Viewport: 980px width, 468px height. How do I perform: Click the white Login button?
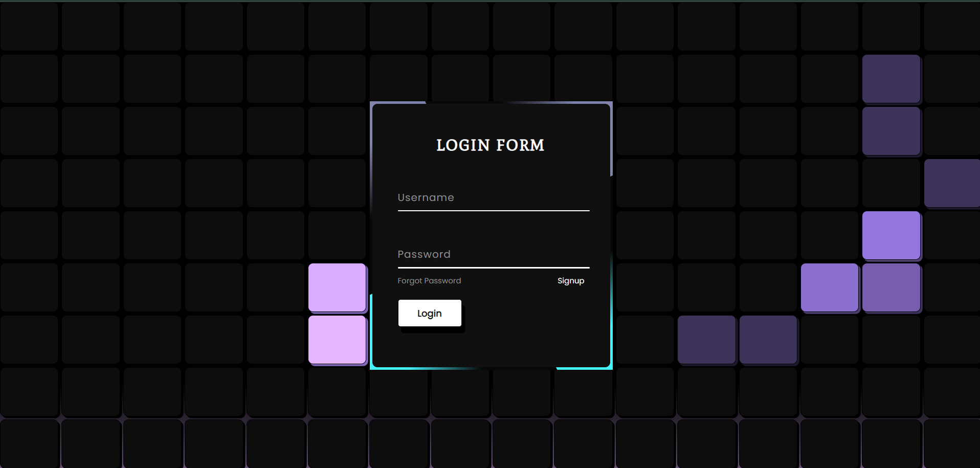429,313
